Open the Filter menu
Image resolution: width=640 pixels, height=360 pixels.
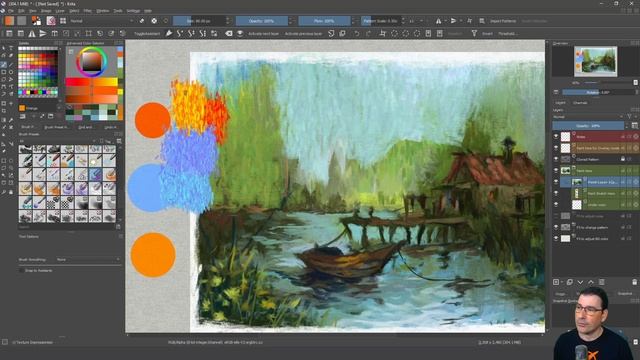88,11
